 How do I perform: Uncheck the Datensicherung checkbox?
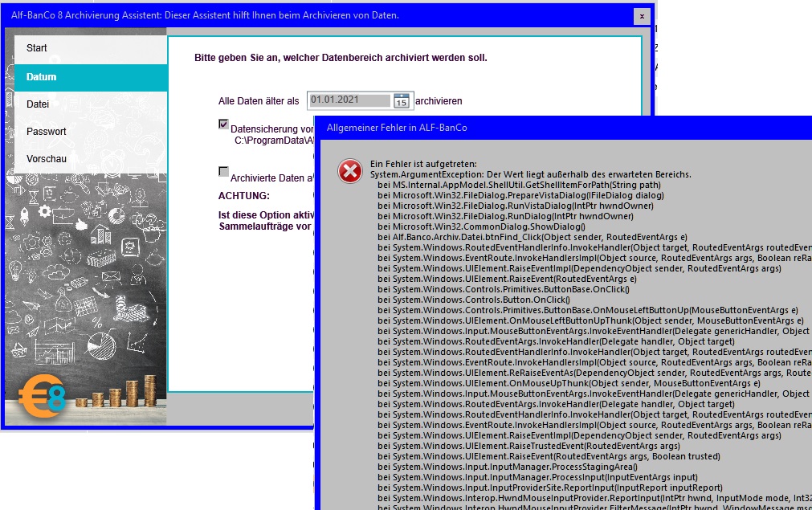click(223, 124)
